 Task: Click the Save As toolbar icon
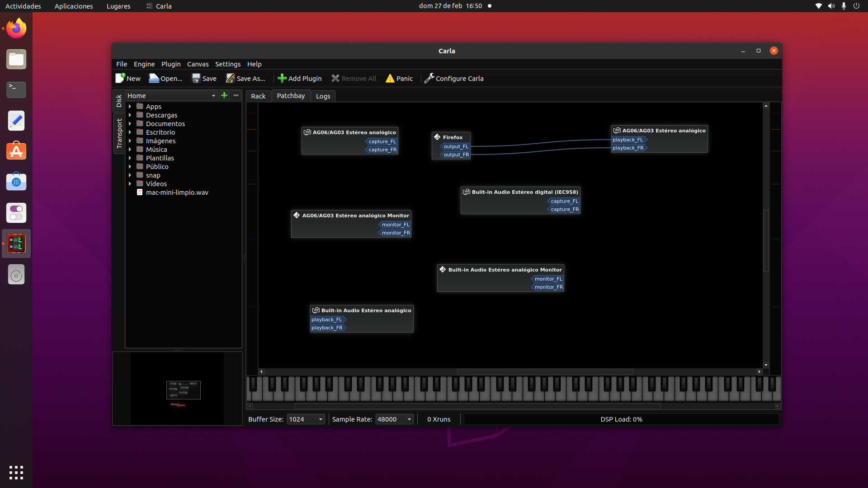(x=231, y=78)
